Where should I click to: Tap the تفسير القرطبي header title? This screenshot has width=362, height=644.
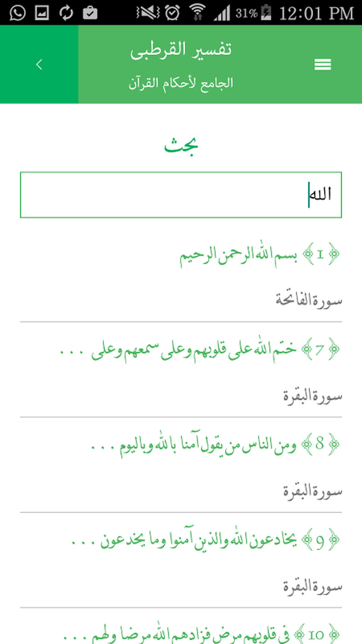pos(181,49)
